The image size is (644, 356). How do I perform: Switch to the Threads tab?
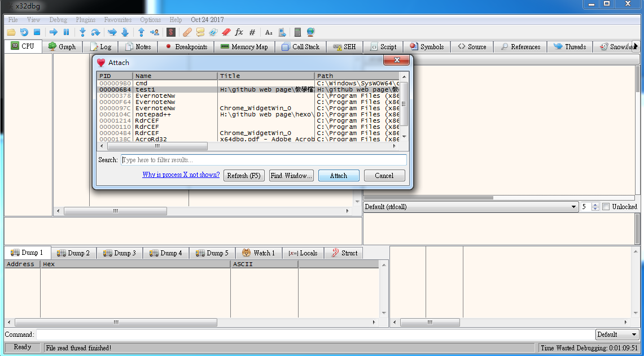click(x=570, y=47)
